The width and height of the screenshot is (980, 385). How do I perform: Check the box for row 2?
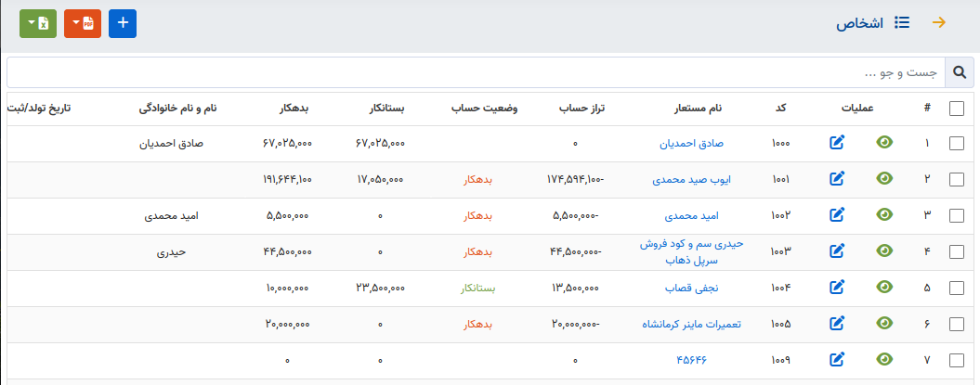[957, 180]
